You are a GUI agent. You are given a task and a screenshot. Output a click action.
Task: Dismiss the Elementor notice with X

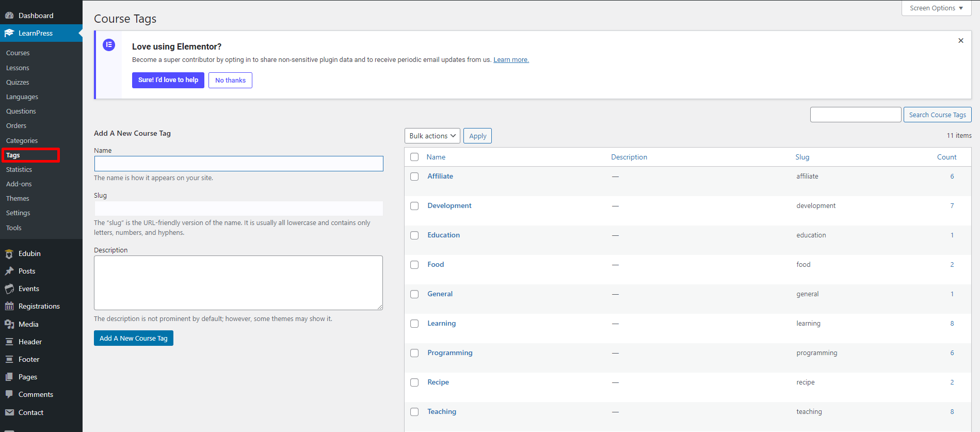(960, 41)
